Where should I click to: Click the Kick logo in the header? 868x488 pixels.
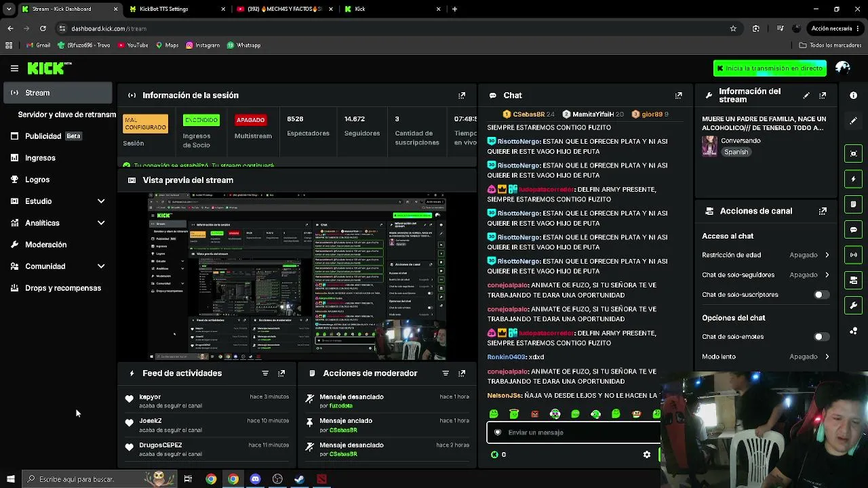point(49,68)
